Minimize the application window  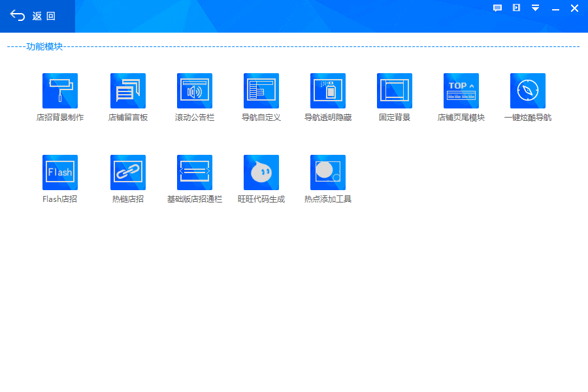pyautogui.click(x=555, y=8)
